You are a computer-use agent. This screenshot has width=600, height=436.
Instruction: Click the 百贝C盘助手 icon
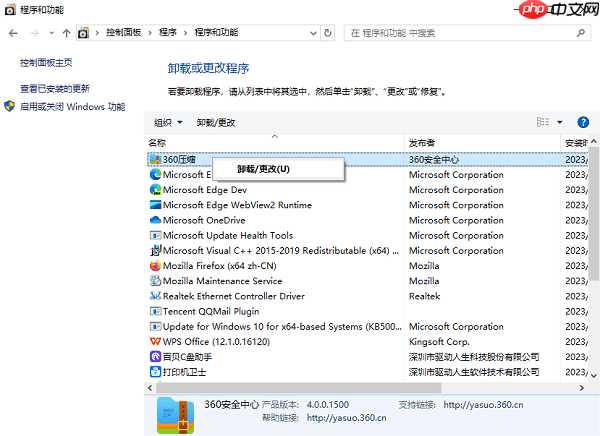(155, 357)
